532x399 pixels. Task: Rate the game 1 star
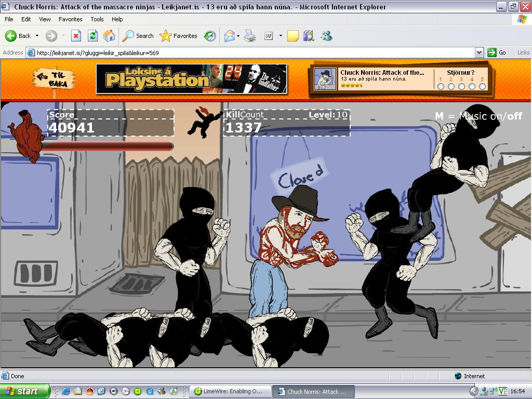[x=441, y=87]
